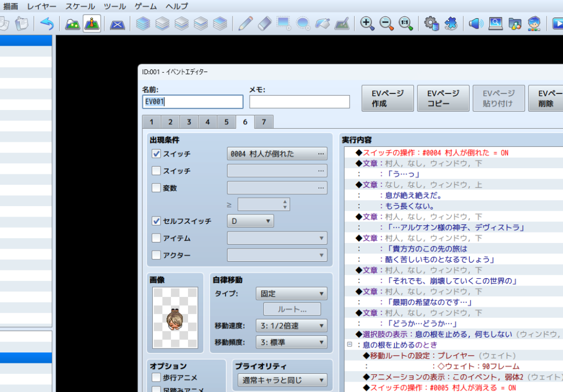The height and width of the screenshot is (392, 563).
Task: Switch to event page tab 3
Action: click(x=189, y=122)
